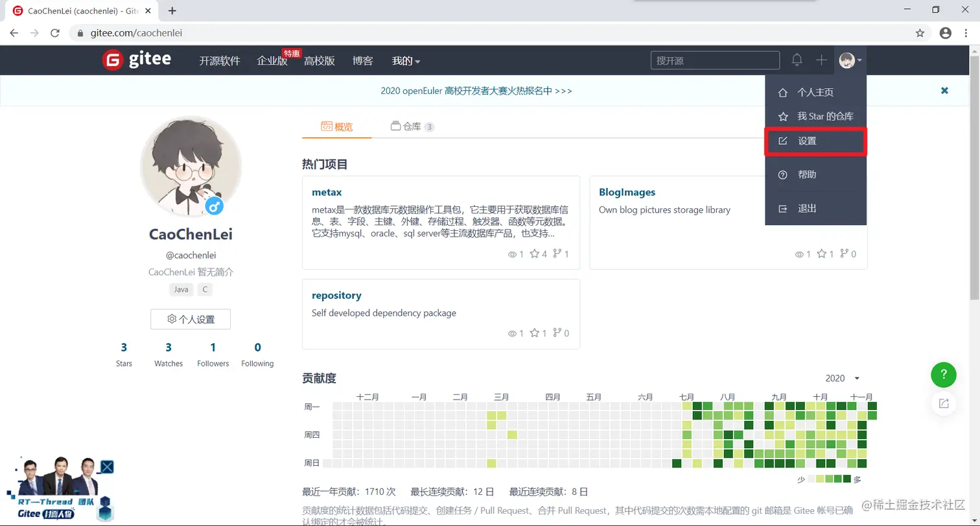Click browser back arrow
Image resolution: width=980 pixels, height=526 pixels.
pyautogui.click(x=14, y=33)
